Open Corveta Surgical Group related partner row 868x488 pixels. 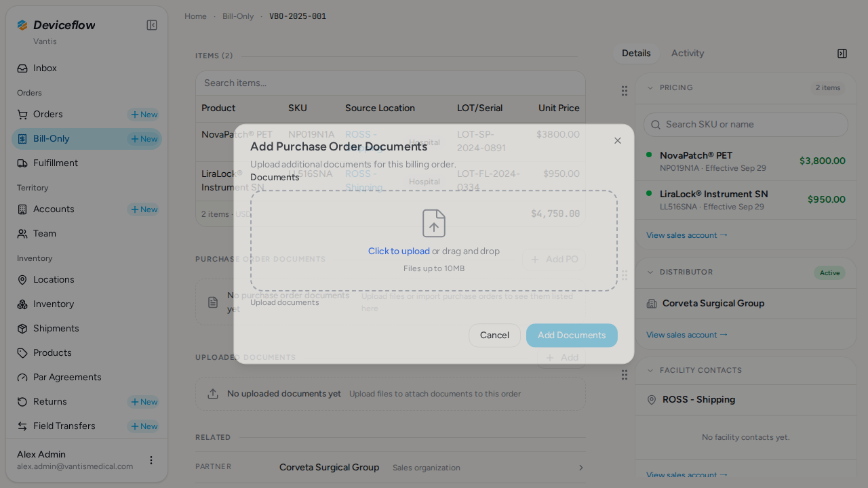click(x=391, y=468)
